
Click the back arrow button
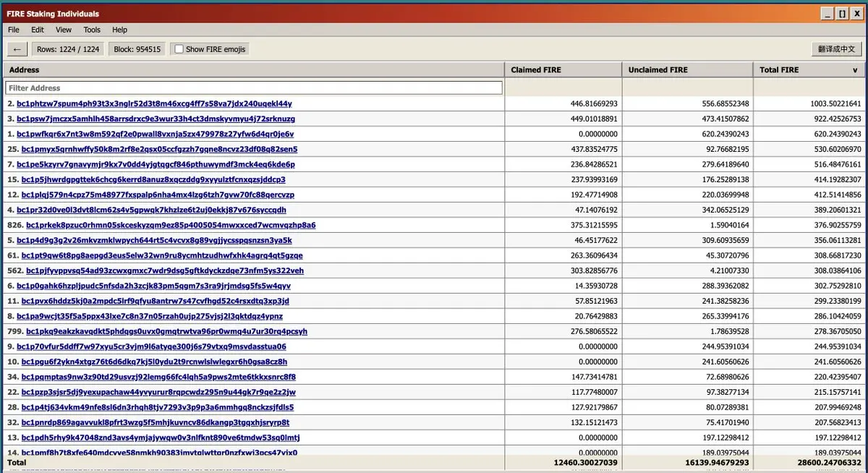(x=17, y=49)
